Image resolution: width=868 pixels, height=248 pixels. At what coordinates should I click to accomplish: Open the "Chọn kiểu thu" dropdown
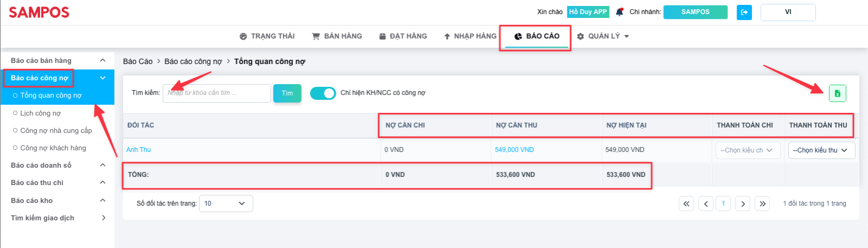[821, 150]
